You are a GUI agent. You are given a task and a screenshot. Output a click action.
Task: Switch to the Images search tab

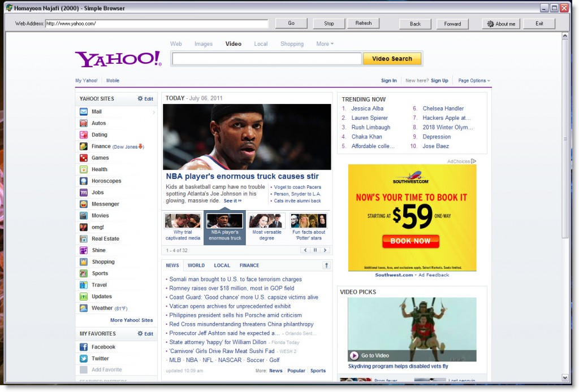click(204, 44)
